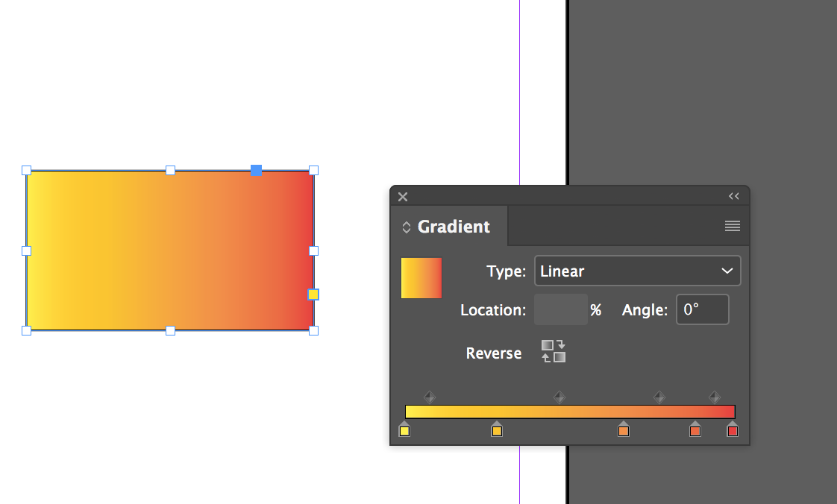Image resolution: width=837 pixels, height=504 pixels.
Task: Click the right-middle selection handle
Action: [x=314, y=251]
